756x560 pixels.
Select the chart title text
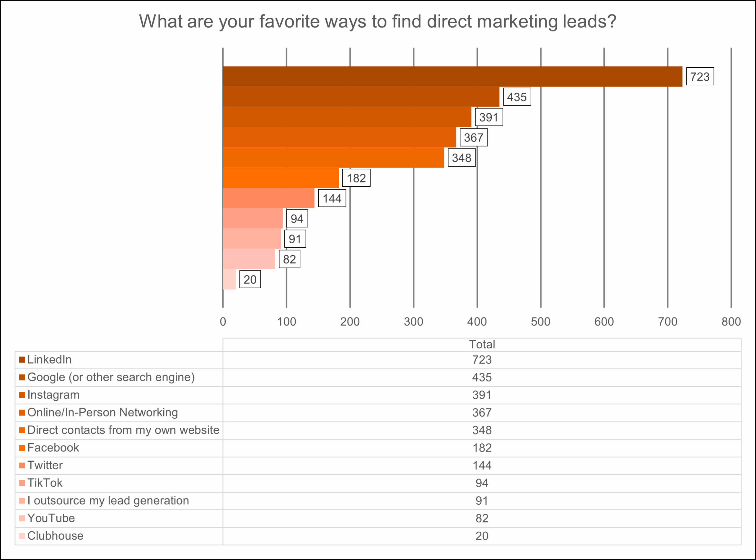click(x=377, y=21)
